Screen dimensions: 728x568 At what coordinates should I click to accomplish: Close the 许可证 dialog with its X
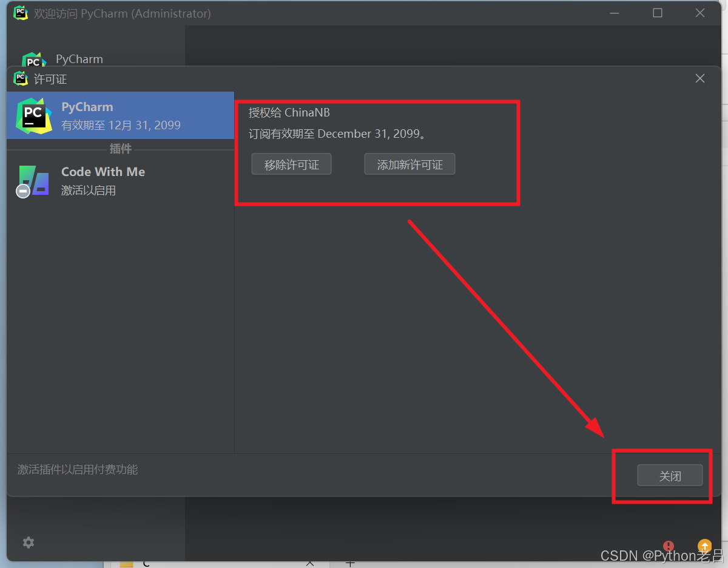(x=700, y=78)
